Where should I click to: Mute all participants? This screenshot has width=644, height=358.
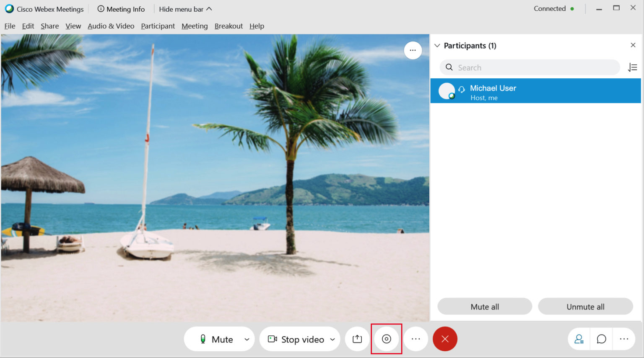click(x=484, y=306)
